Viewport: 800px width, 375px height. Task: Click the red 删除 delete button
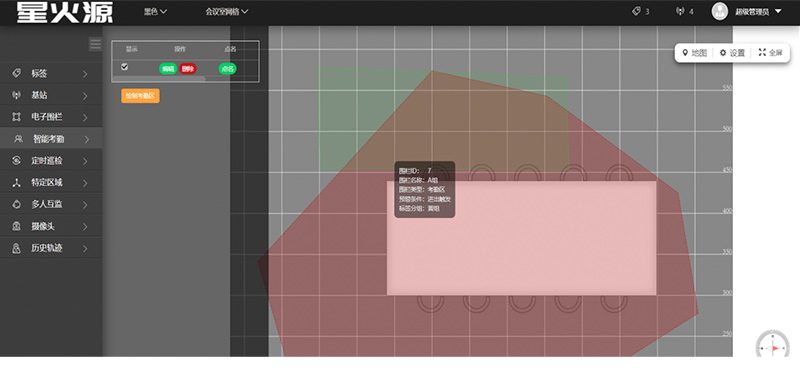tap(188, 69)
